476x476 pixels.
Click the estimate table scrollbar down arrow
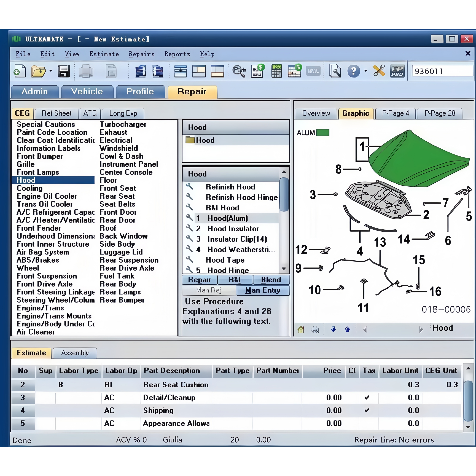(x=468, y=427)
